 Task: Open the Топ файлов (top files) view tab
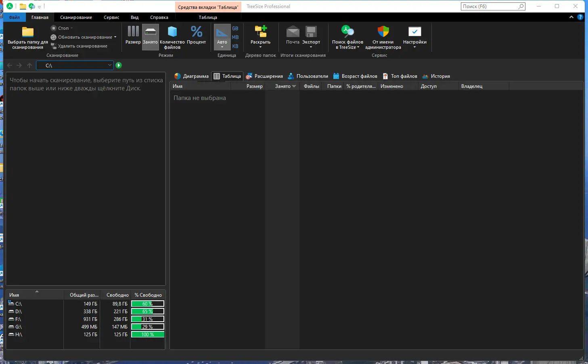coord(400,76)
